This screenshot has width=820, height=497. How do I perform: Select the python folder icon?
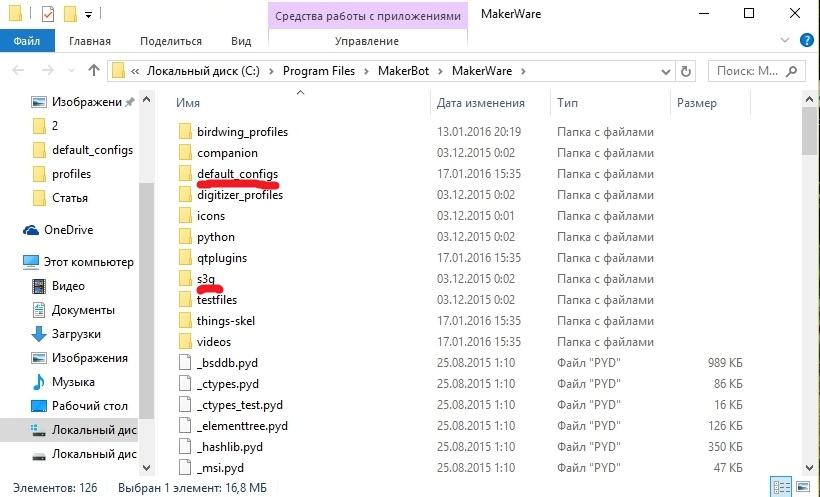pos(185,236)
